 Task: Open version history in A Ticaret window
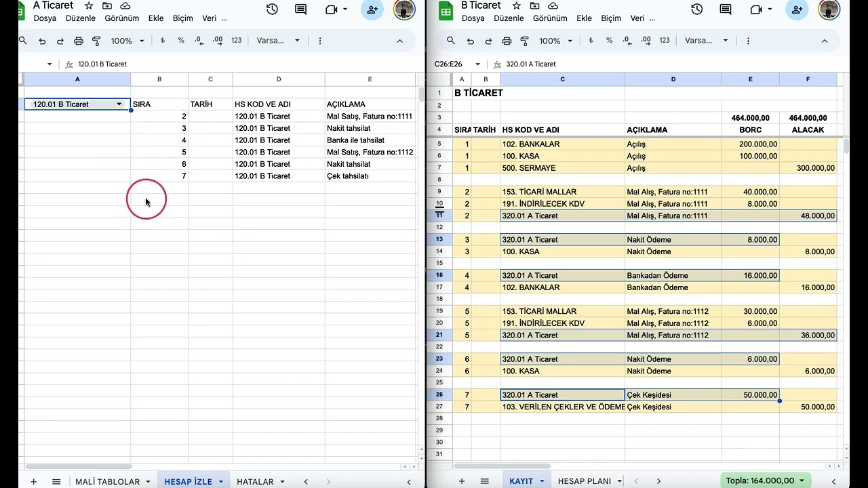[x=272, y=9]
